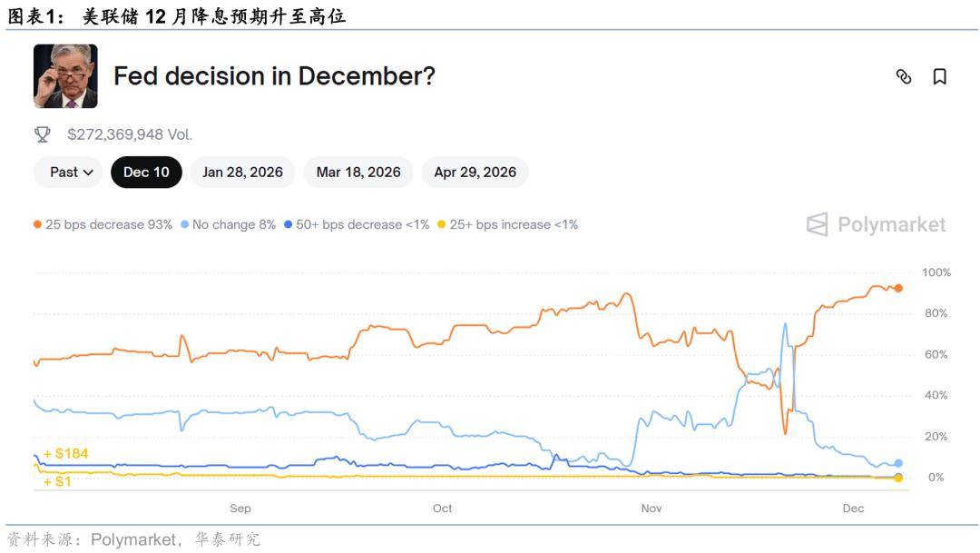Click the 25+ bps increase yellow legend dot
Image resolution: width=980 pixels, height=553 pixels.
click(442, 224)
